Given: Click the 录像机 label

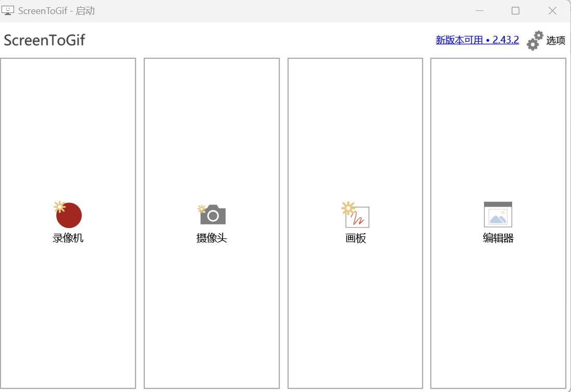Looking at the screenshot, I should 68,238.
